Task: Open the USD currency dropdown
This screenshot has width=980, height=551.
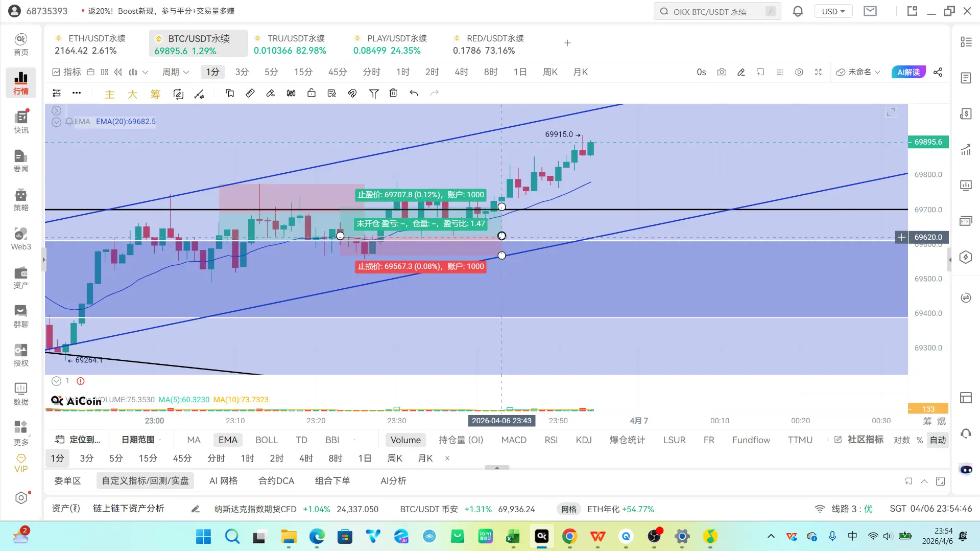Action: [833, 11]
